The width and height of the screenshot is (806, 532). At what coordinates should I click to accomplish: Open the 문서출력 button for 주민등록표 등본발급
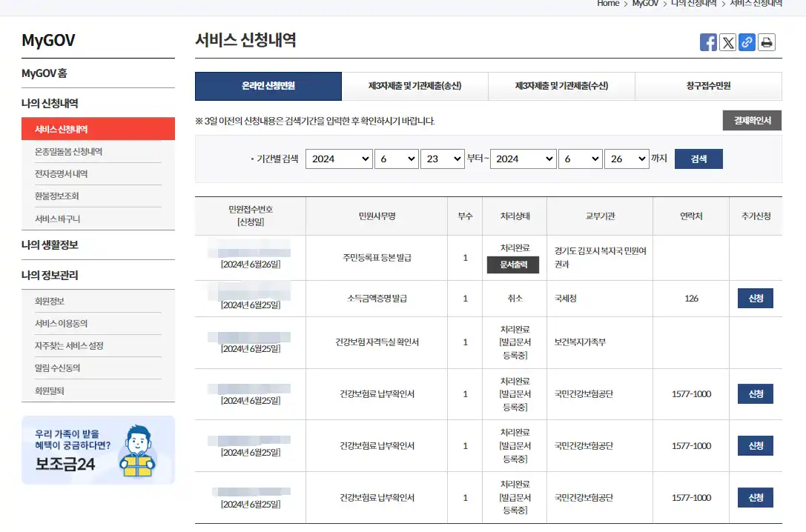pyautogui.click(x=514, y=265)
